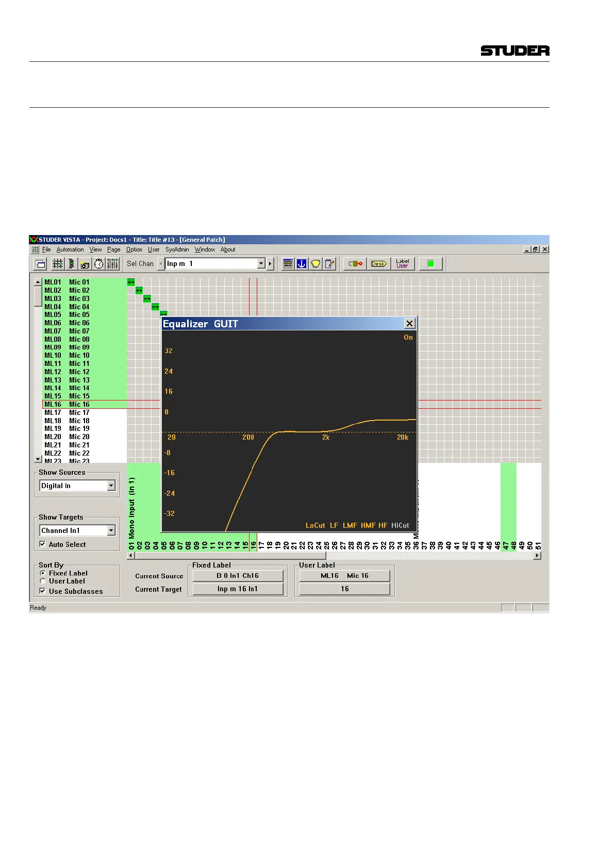The image size is (614, 868).
Task: Toggle the LF band in equalizer
Action: pyautogui.click(x=334, y=525)
